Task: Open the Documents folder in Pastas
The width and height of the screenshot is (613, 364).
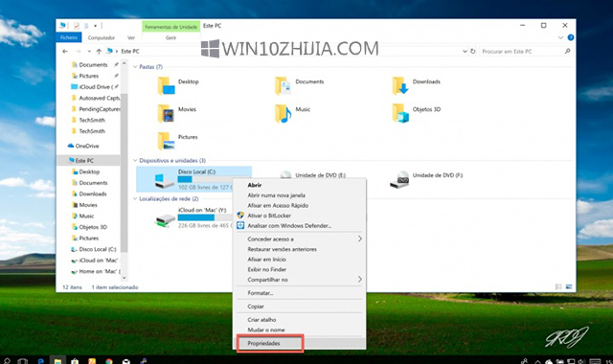Action: (x=284, y=85)
